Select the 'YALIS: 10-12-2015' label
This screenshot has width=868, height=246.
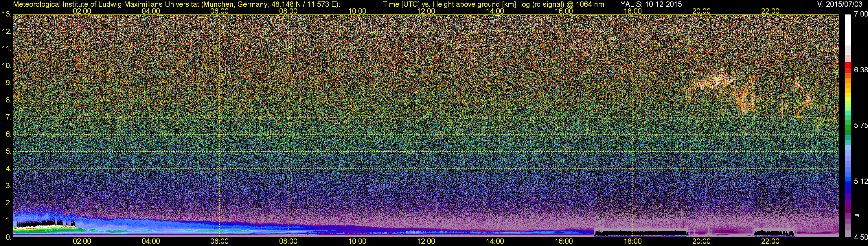[x=651, y=4]
